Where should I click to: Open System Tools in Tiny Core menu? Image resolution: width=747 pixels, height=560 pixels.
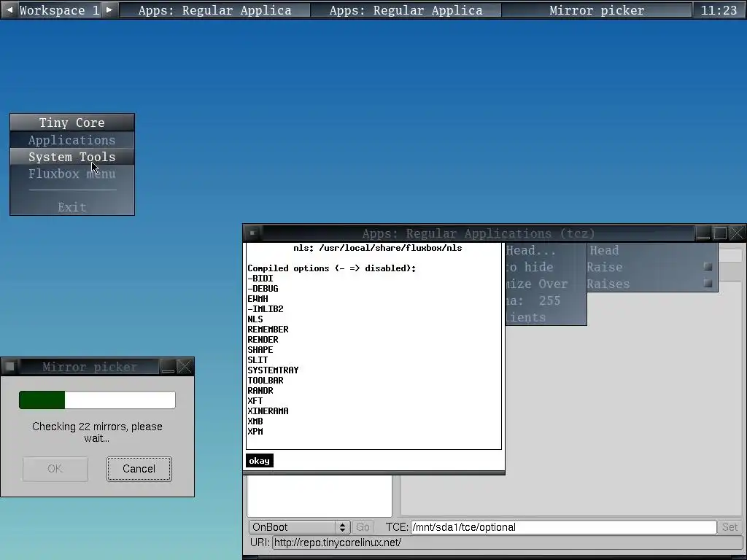(72, 157)
